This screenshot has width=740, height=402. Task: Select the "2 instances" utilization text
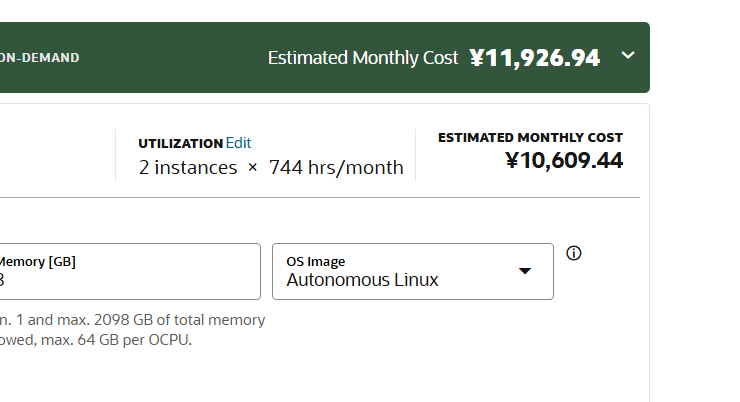point(188,168)
